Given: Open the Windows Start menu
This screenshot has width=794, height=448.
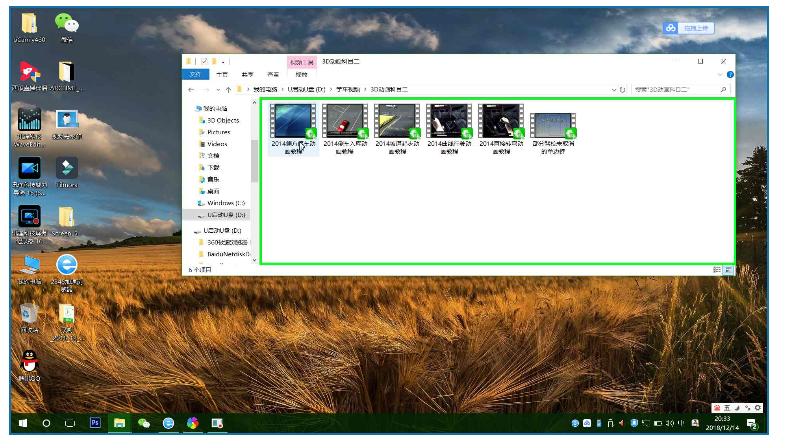Looking at the screenshot, I should coord(23,423).
